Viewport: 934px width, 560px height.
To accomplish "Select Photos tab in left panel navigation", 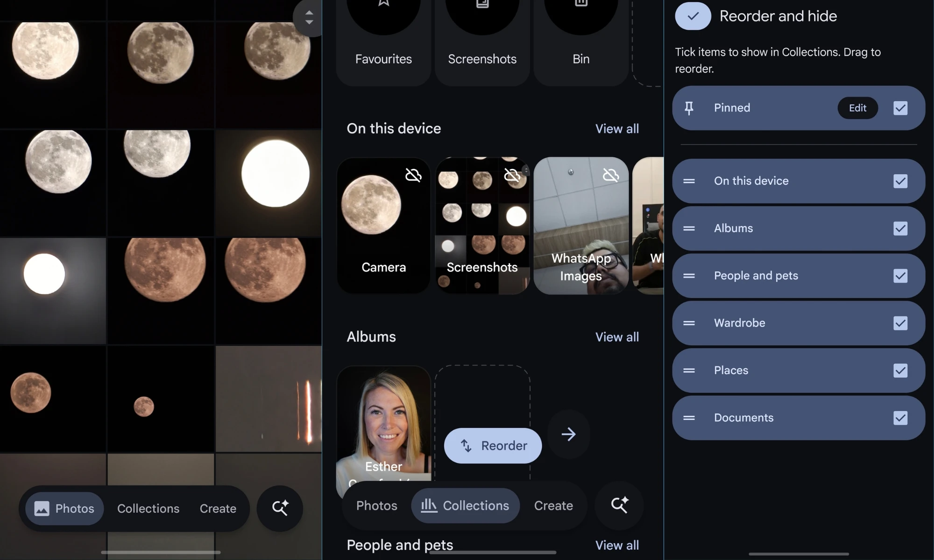I will click(x=64, y=509).
